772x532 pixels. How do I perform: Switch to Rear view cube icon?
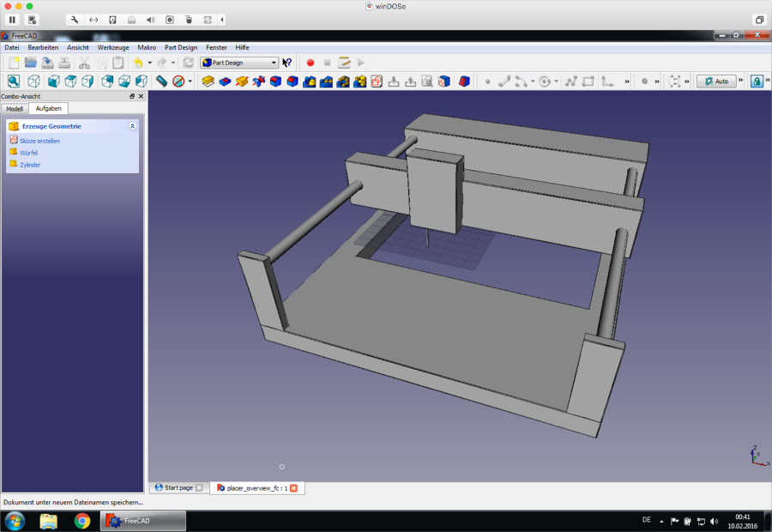(x=107, y=82)
